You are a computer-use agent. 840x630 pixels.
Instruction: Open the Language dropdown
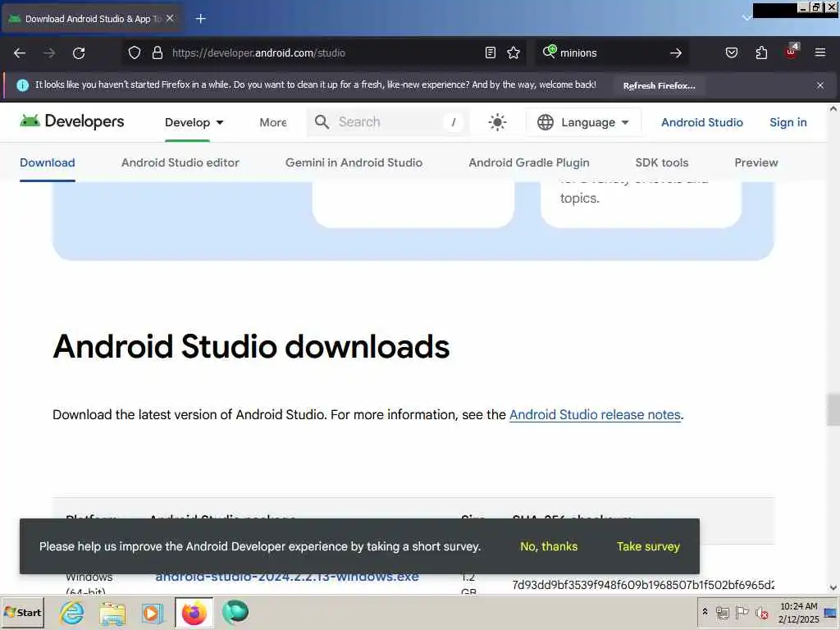click(x=583, y=122)
